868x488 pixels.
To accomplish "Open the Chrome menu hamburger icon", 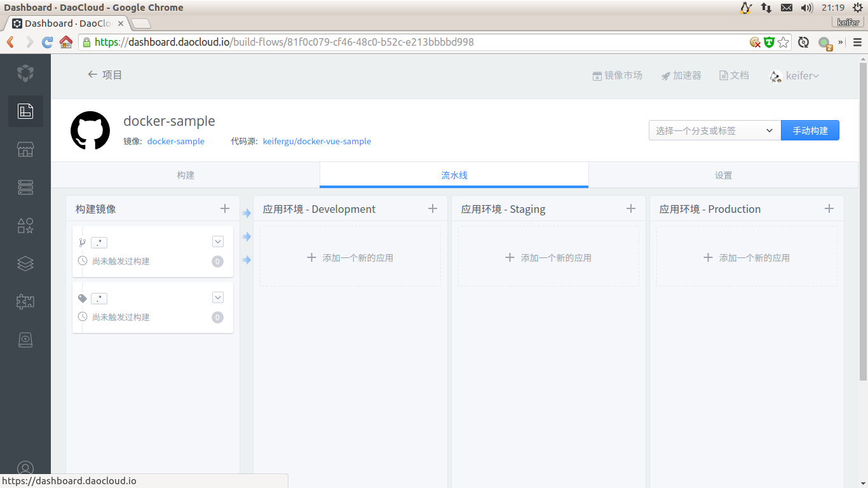I will (x=857, y=42).
